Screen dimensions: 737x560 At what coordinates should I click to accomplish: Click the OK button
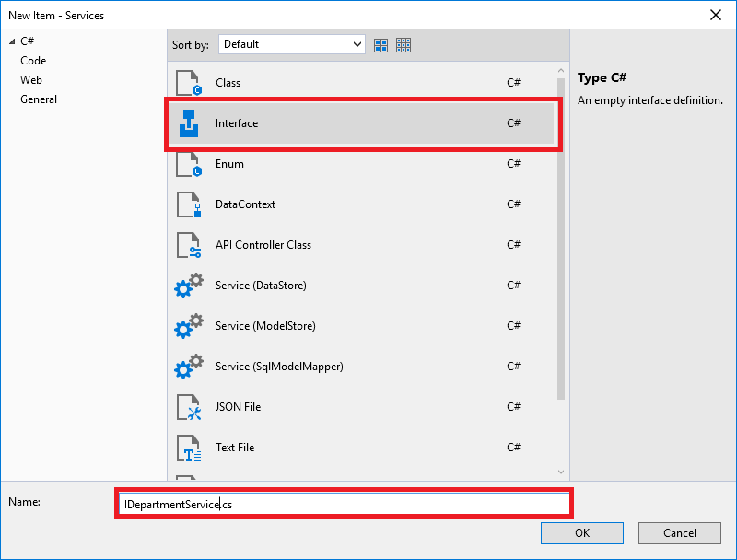pos(581,532)
